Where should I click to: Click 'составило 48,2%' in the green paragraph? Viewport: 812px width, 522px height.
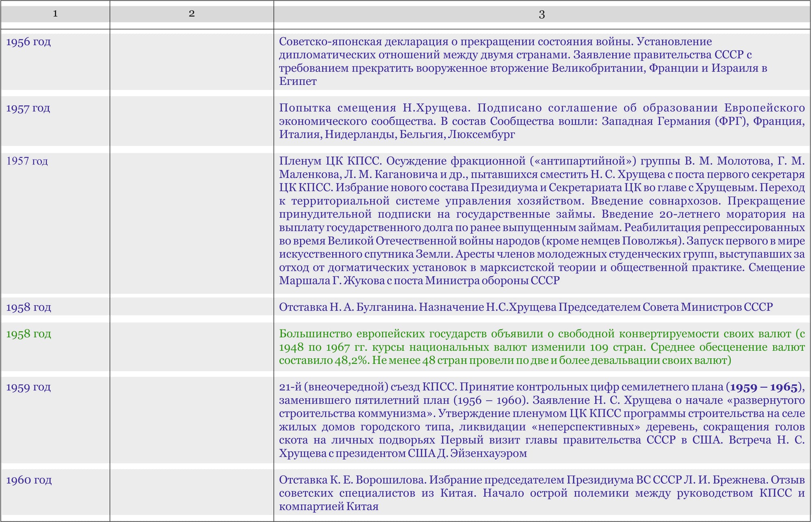pos(324,361)
